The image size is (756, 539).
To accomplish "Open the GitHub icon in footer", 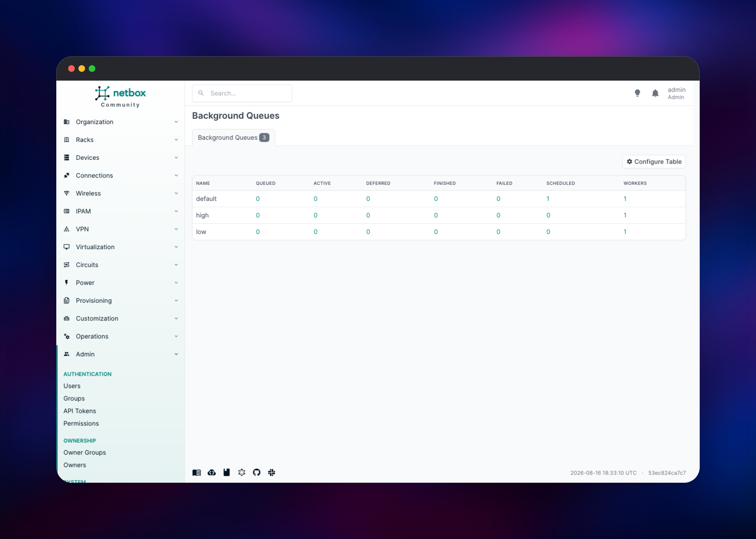I will 256,473.
